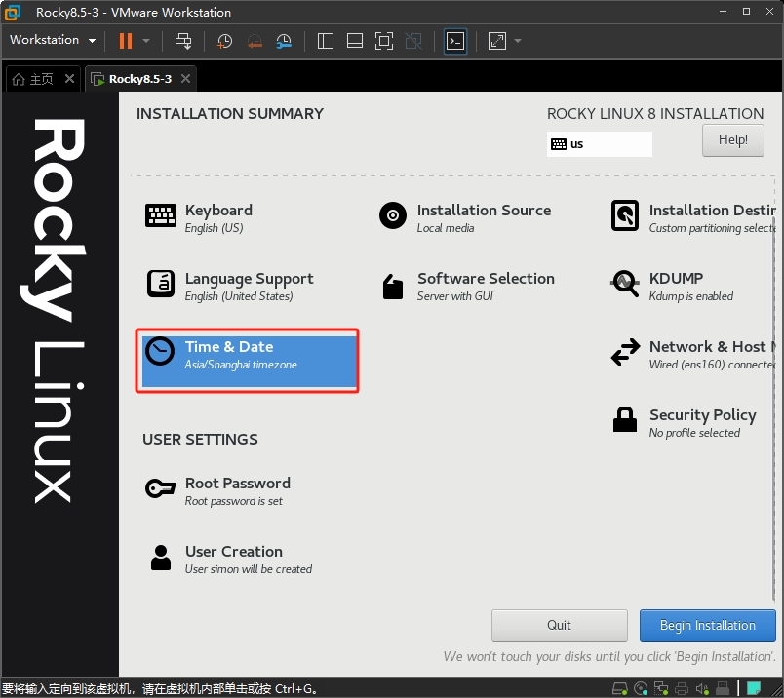Open the power options dropdown arrow beside pause
Image resolution: width=784 pixels, height=698 pixels.
coord(146,41)
